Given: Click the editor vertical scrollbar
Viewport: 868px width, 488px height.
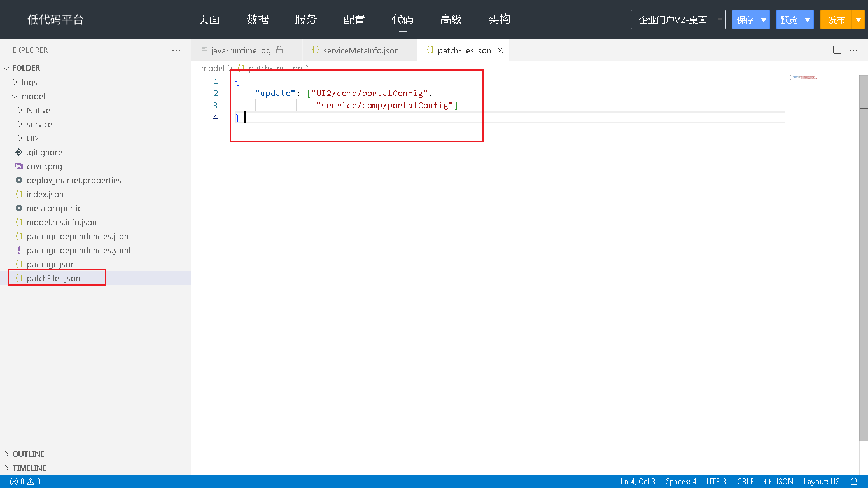Looking at the screenshot, I should (864, 257).
